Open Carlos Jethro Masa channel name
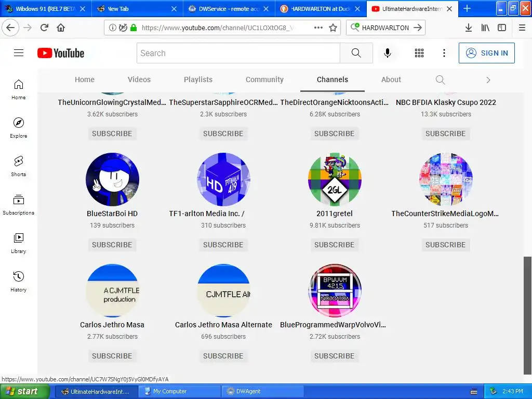This screenshot has height=399, width=532. point(112,325)
